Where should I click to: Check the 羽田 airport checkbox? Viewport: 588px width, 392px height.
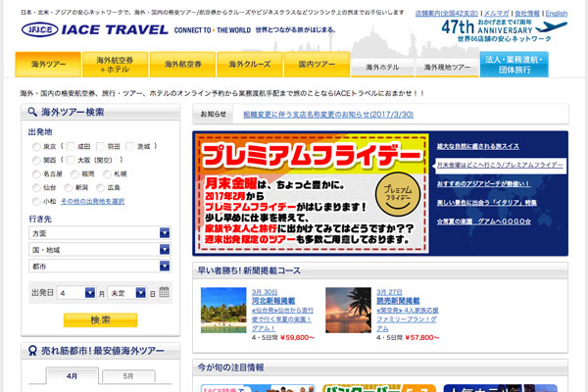pyautogui.click(x=100, y=146)
